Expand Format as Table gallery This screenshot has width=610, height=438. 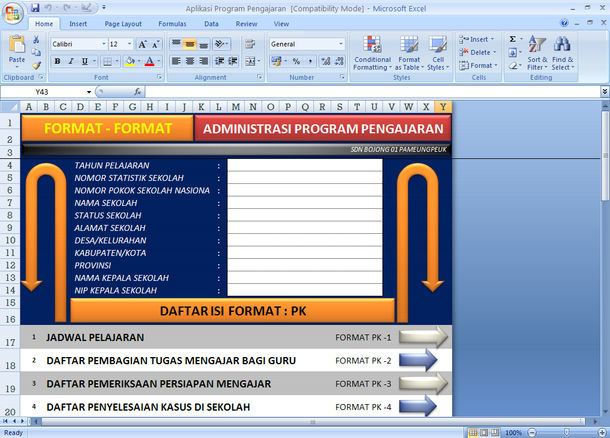point(409,53)
